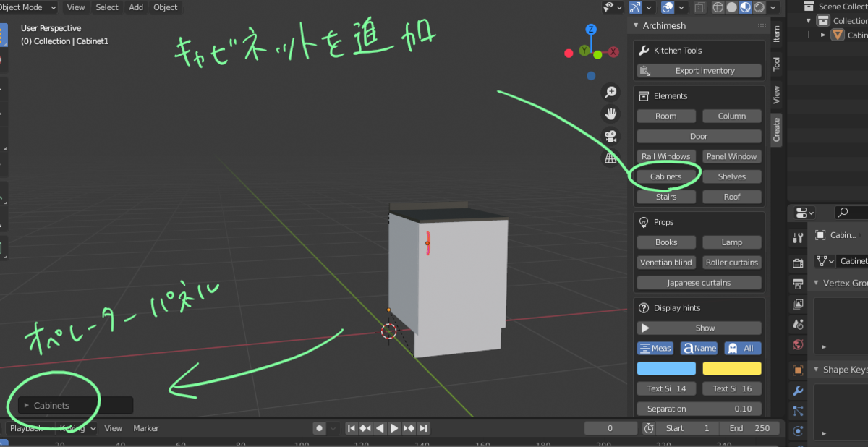Toggle camera view icon in viewport
868x447 pixels.
(611, 136)
